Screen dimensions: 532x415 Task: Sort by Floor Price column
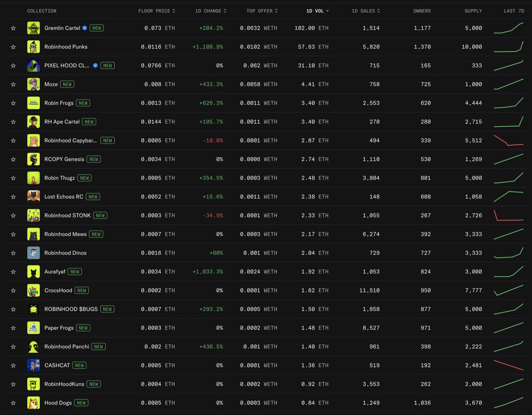156,11
